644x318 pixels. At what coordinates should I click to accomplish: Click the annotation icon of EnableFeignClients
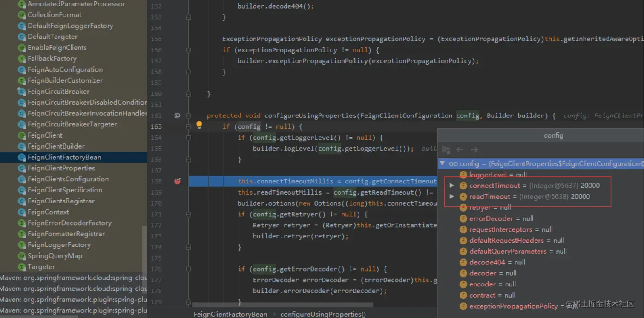click(22, 48)
